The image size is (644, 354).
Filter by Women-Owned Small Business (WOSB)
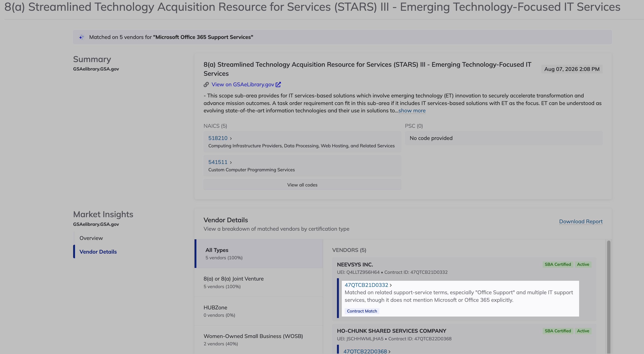[x=259, y=339]
